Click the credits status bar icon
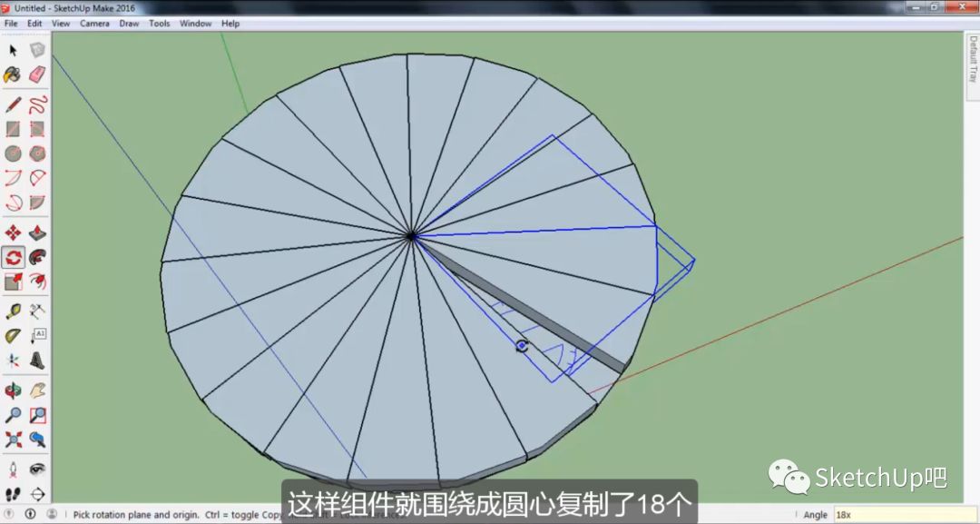 pyautogui.click(x=31, y=514)
